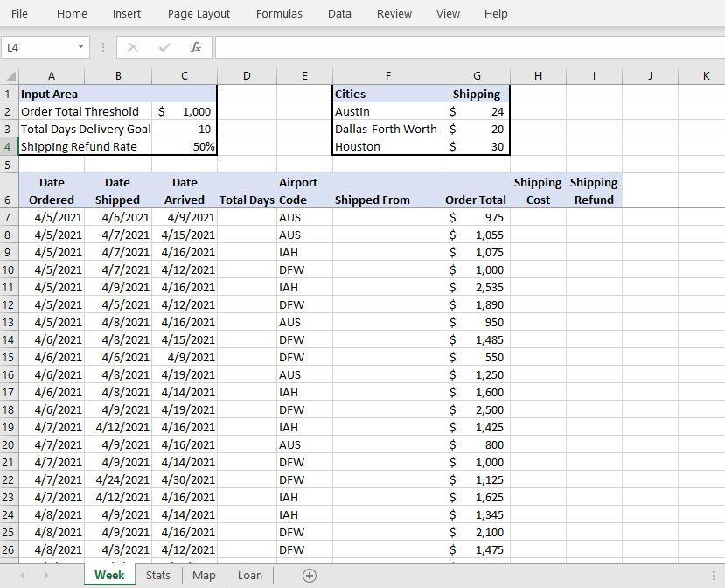The height and width of the screenshot is (588, 725).
Task: Click the Insert Function (fx) icon
Action: click(196, 46)
